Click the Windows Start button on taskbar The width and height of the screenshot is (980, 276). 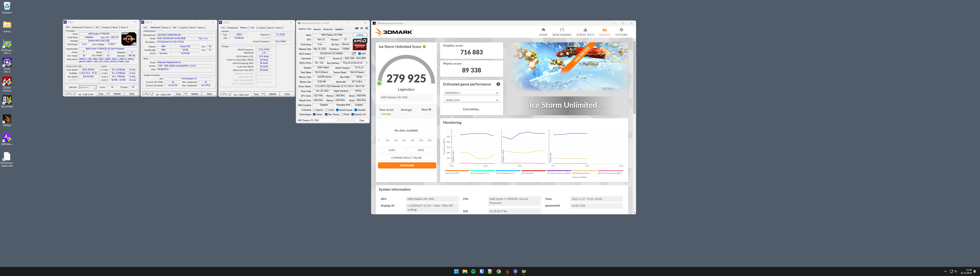pos(456,271)
